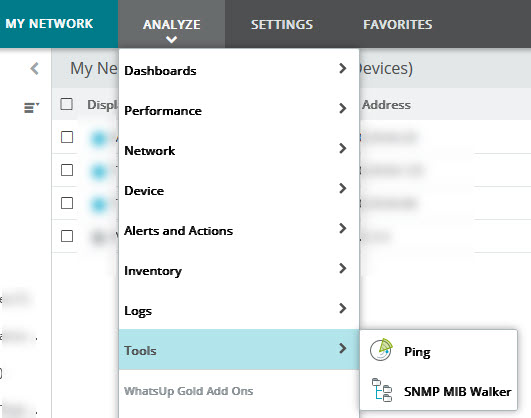Click the Address column header
Image resolution: width=531 pixels, height=418 pixels.
pos(386,105)
